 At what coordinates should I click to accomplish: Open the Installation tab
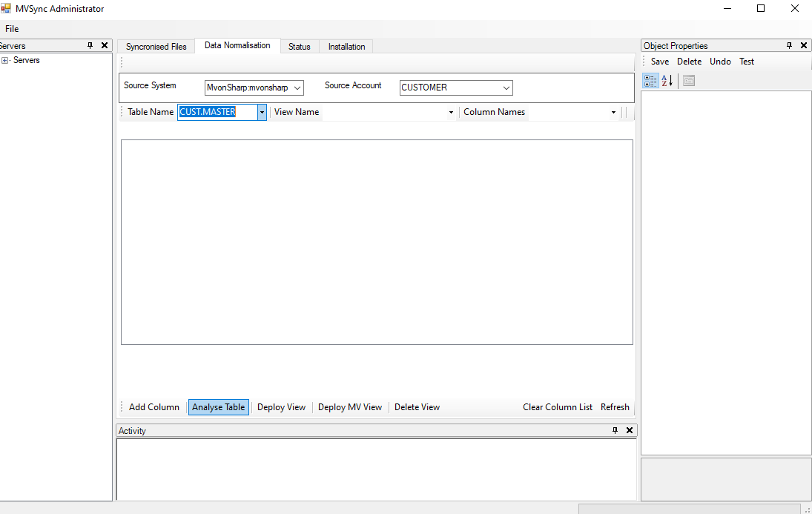[x=346, y=47]
